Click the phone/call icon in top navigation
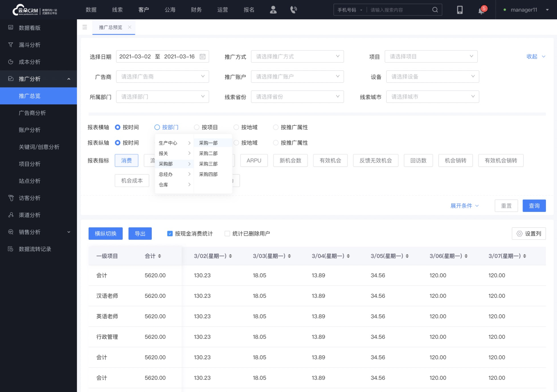 coord(293,10)
